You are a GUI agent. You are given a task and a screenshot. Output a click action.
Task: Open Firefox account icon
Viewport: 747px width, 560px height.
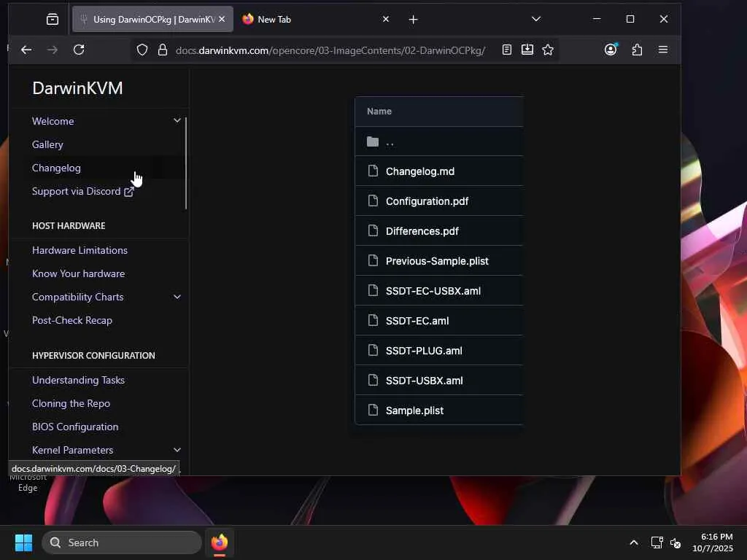point(611,50)
